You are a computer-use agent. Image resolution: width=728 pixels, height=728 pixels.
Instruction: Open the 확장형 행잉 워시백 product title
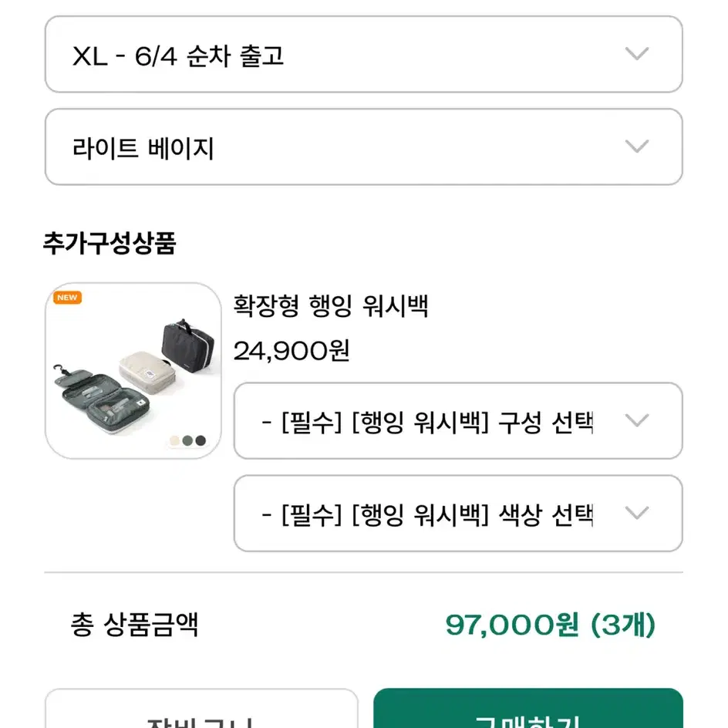[331, 306]
